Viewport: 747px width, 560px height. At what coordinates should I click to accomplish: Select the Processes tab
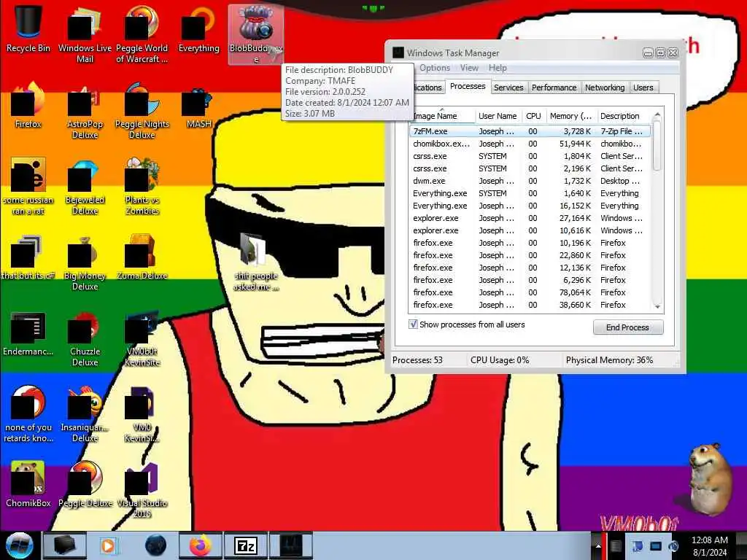468,86
